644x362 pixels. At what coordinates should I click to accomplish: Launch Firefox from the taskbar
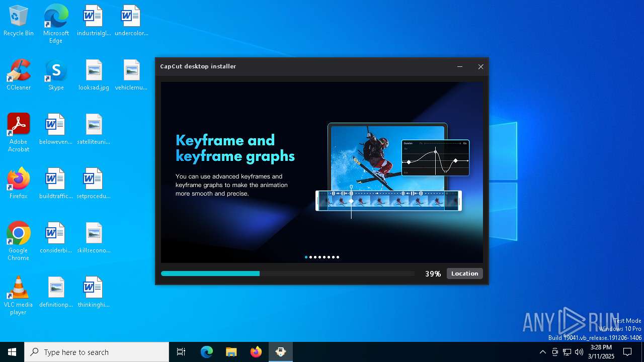click(256, 352)
